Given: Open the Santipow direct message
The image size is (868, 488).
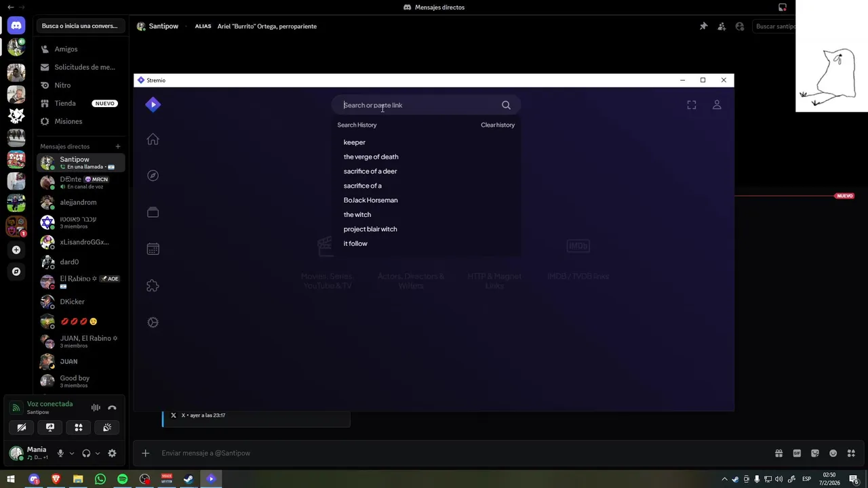Looking at the screenshot, I should (x=81, y=163).
